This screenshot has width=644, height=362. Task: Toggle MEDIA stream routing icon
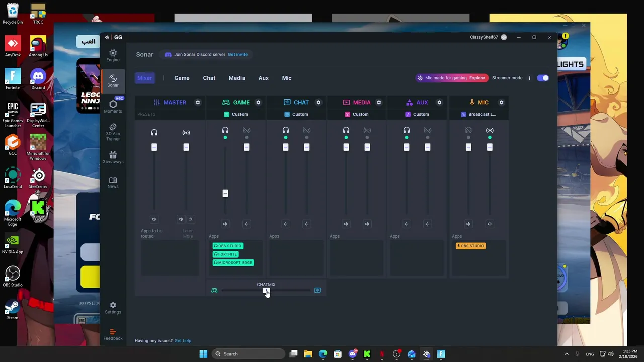click(x=367, y=130)
